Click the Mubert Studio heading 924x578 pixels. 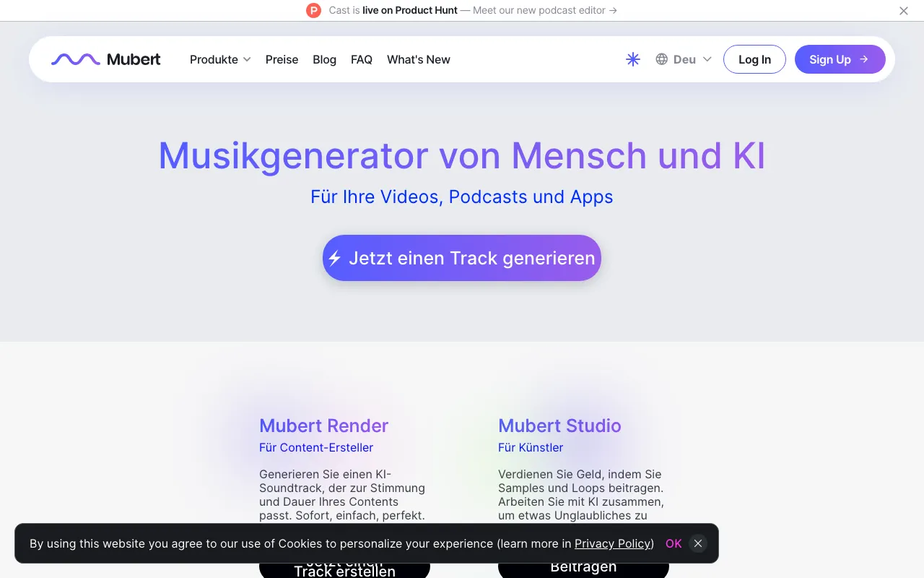[x=559, y=426]
